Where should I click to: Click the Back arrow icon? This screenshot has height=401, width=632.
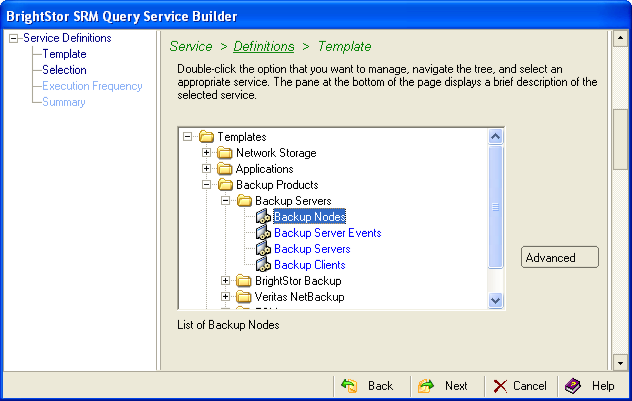pyautogui.click(x=349, y=386)
